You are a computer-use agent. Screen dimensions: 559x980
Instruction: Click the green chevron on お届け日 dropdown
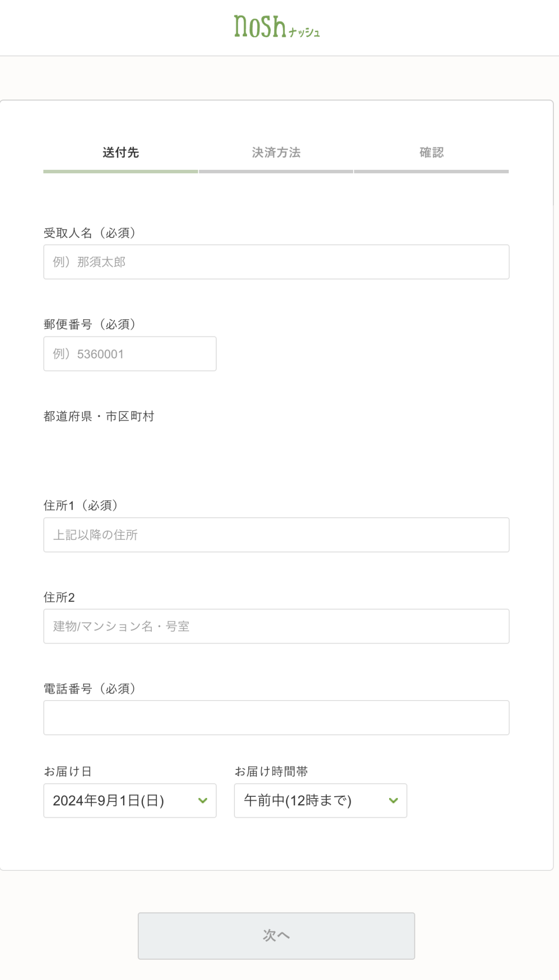(x=202, y=801)
